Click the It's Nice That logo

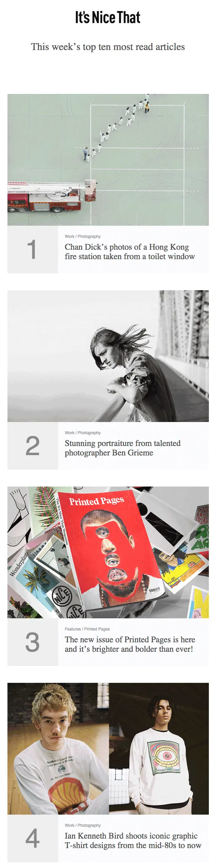[x=108, y=18]
